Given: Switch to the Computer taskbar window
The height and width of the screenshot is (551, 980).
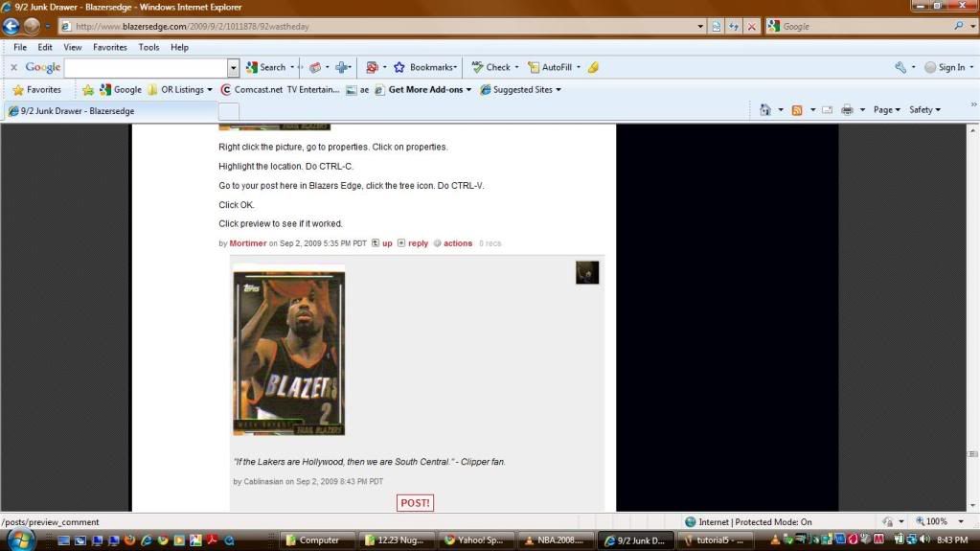Looking at the screenshot, I should pos(317,540).
